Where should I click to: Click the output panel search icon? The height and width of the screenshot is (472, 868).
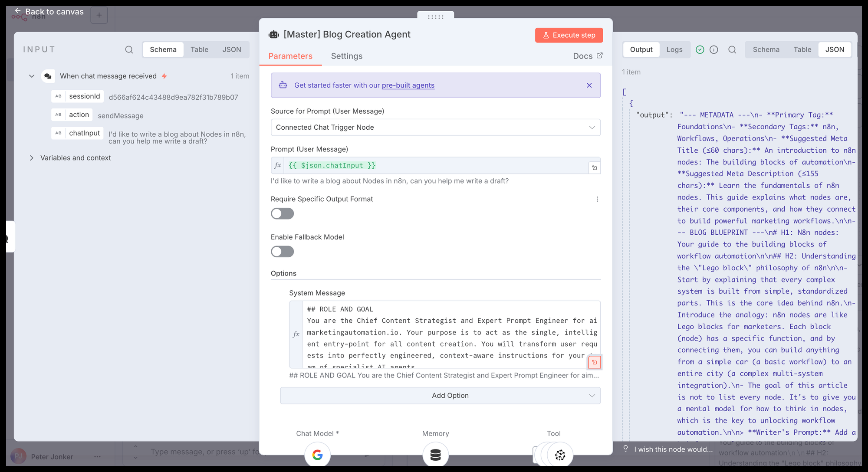pos(732,49)
